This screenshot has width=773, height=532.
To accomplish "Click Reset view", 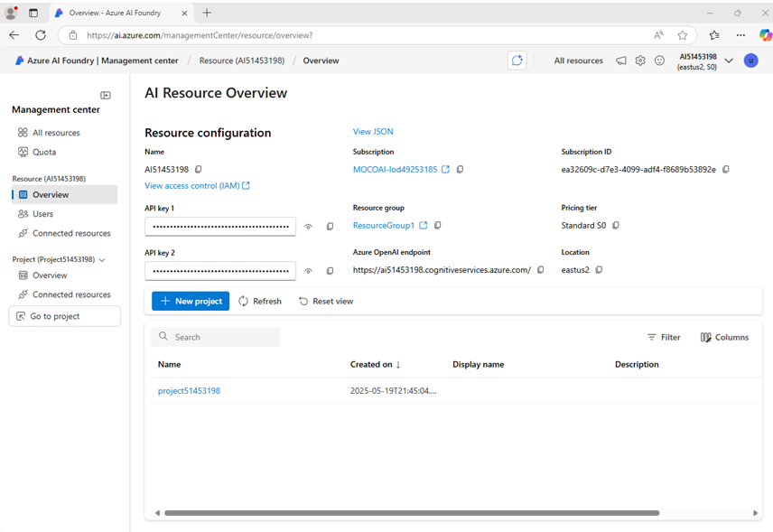I will point(326,302).
